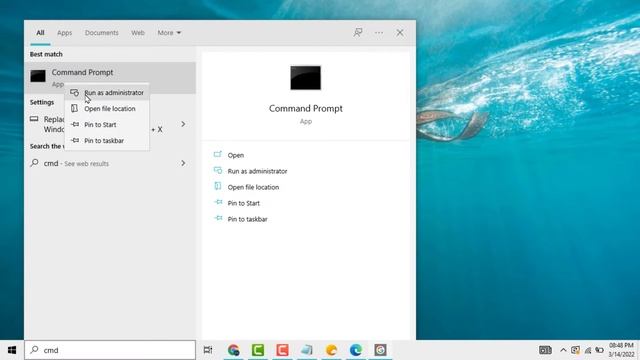Screen dimensions: 640x360
Task: Click Open in the right details pane
Action: click(236, 155)
